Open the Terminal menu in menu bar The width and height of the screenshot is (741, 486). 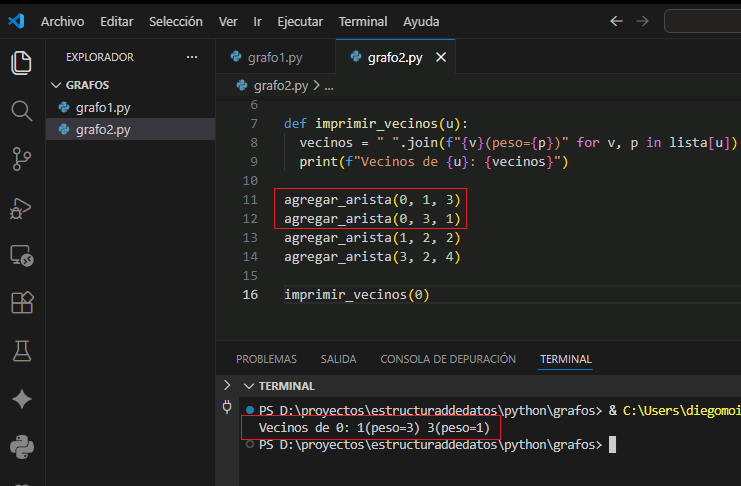tap(363, 21)
